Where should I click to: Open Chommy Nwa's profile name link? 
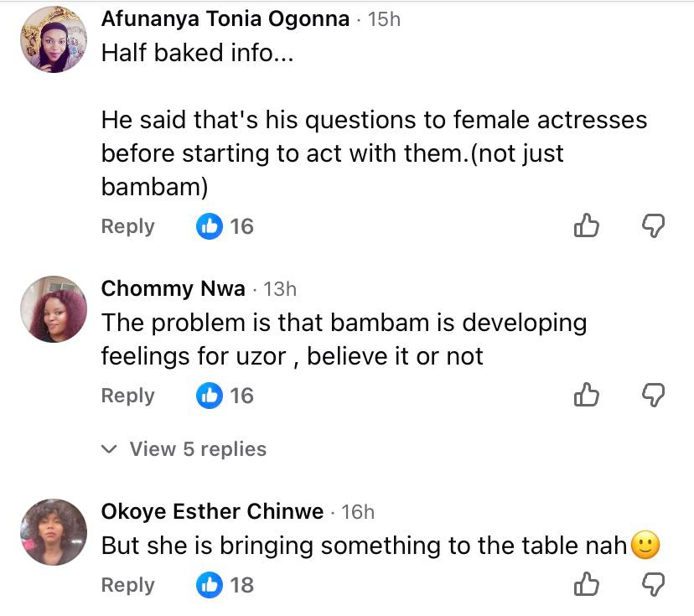(x=173, y=289)
